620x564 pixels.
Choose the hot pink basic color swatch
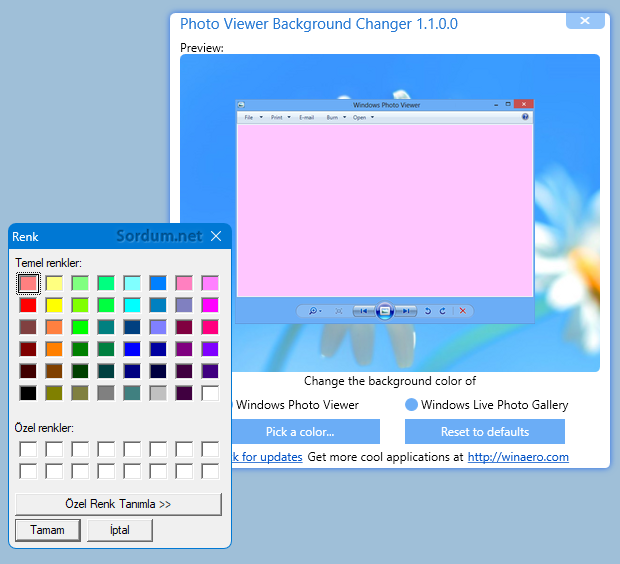click(210, 327)
